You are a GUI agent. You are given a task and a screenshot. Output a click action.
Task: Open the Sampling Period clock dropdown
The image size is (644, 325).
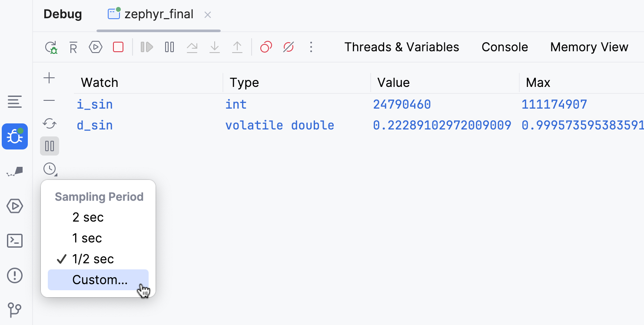tap(50, 169)
